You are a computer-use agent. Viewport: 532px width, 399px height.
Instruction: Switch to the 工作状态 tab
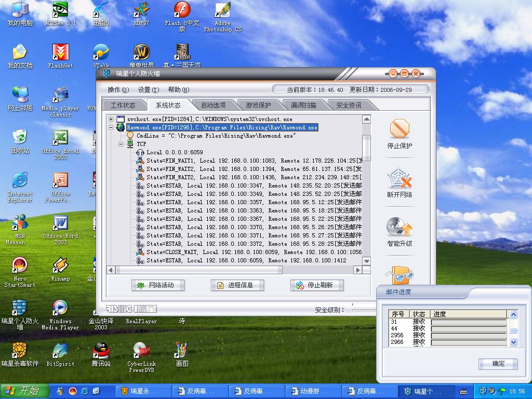point(123,105)
